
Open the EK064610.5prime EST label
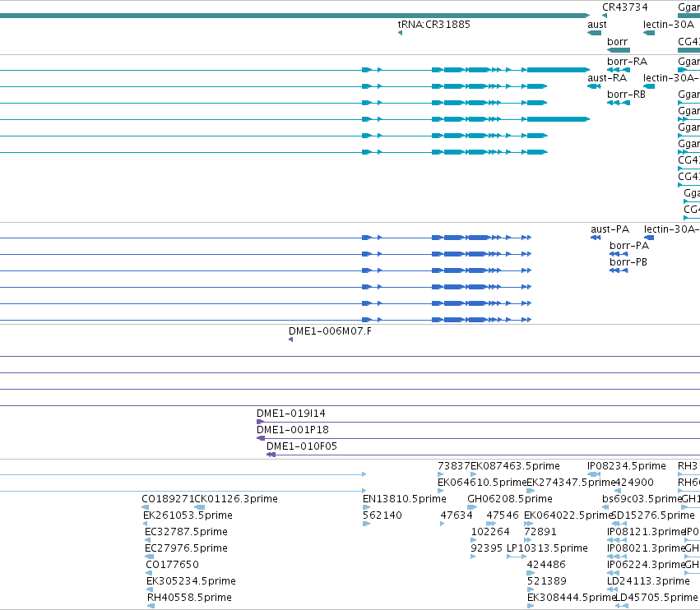pos(482,483)
